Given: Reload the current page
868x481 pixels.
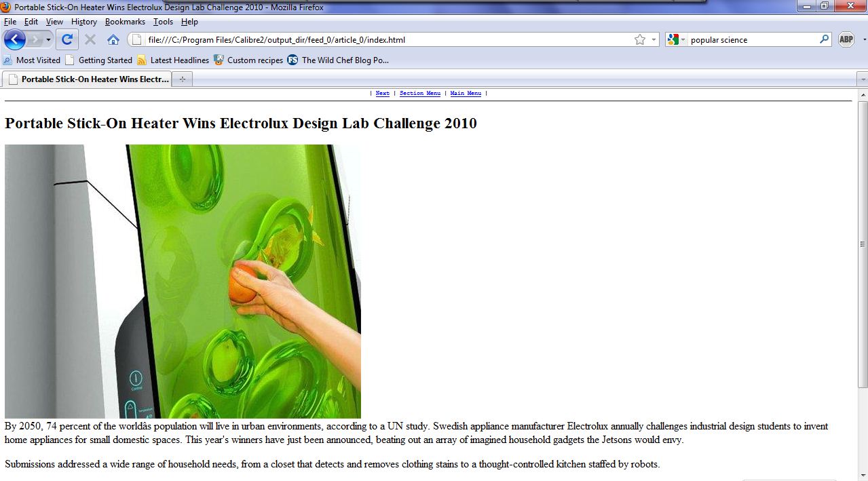Looking at the screenshot, I should click(67, 39).
